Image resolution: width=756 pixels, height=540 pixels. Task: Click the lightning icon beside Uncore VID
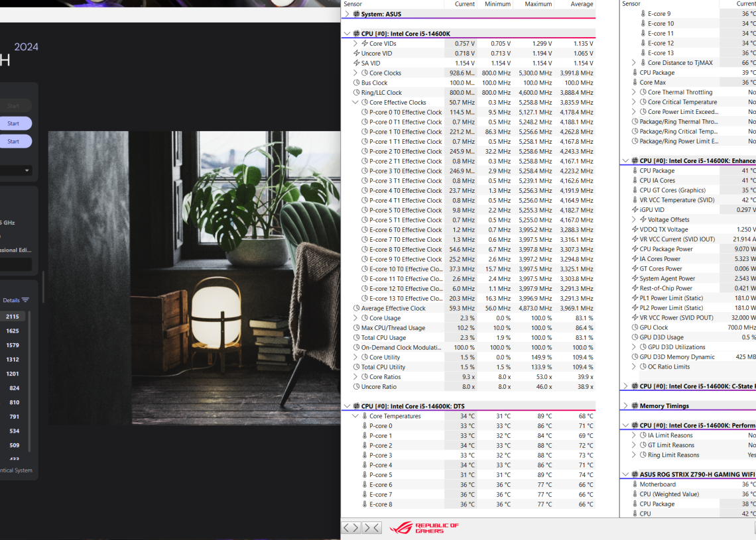[356, 54]
